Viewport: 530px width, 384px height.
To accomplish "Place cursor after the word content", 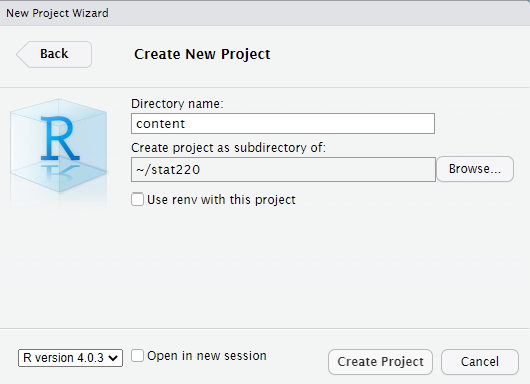I will point(186,124).
